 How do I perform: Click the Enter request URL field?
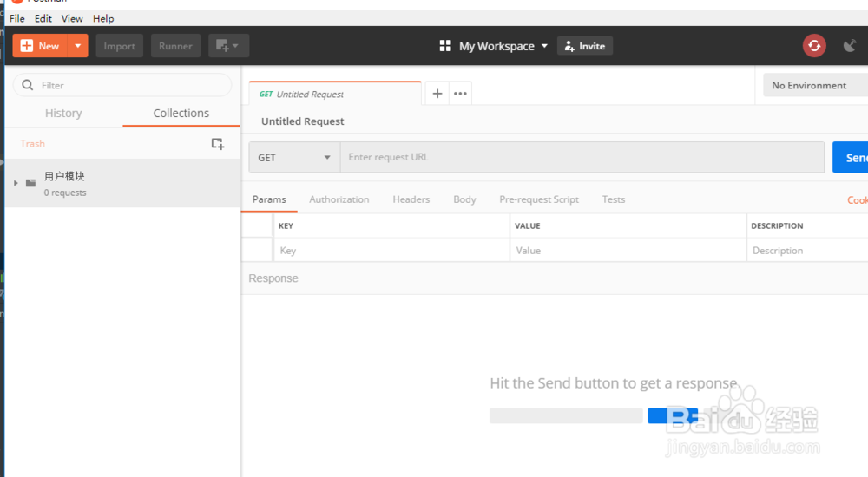(582, 157)
